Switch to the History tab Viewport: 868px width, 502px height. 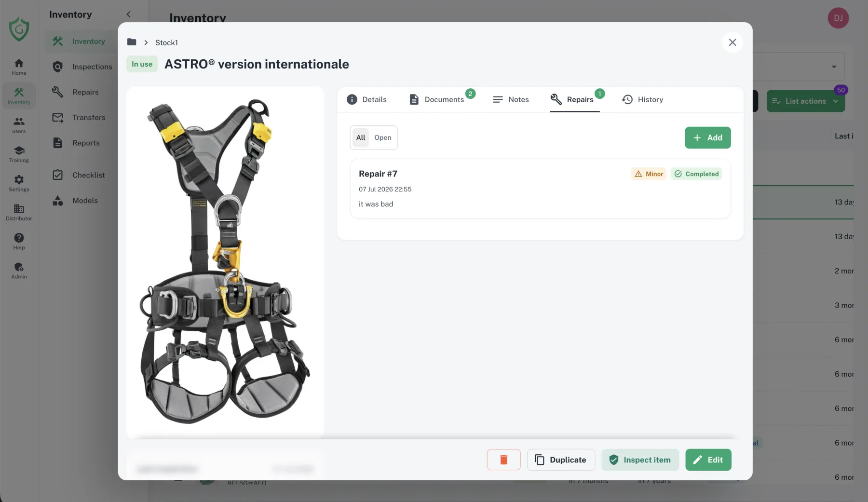pos(642,99)
